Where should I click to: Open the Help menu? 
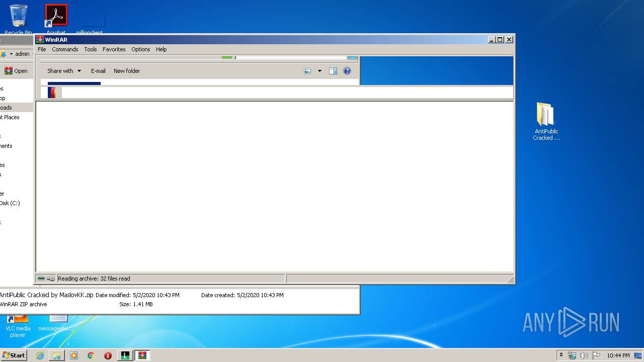coord(161,49)
